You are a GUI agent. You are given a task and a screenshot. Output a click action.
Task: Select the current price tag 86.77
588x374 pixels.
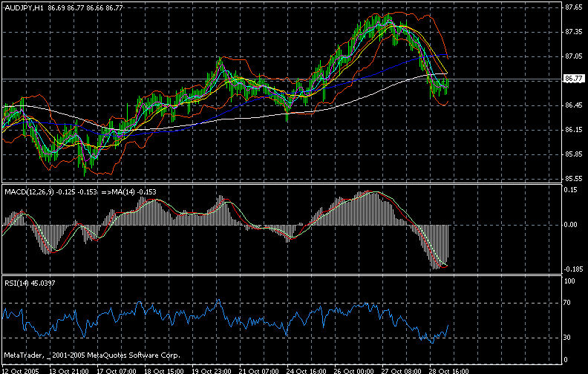574,79
